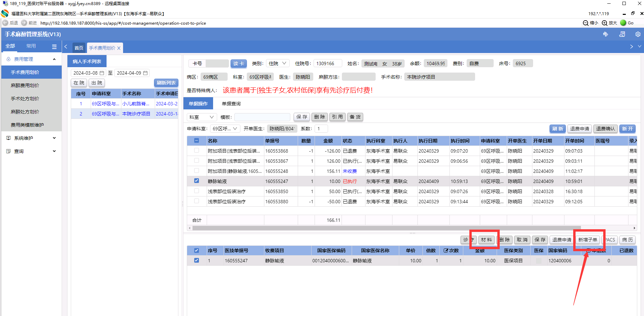
Task: Click the 刷新列表 button
Action: pos(166,83)
